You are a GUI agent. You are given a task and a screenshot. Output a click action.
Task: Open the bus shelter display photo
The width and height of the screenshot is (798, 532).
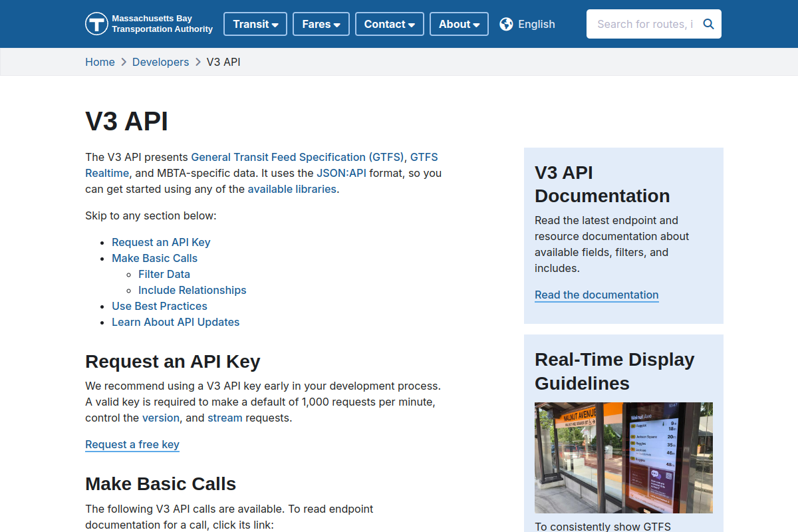click(x=624, y=458)
